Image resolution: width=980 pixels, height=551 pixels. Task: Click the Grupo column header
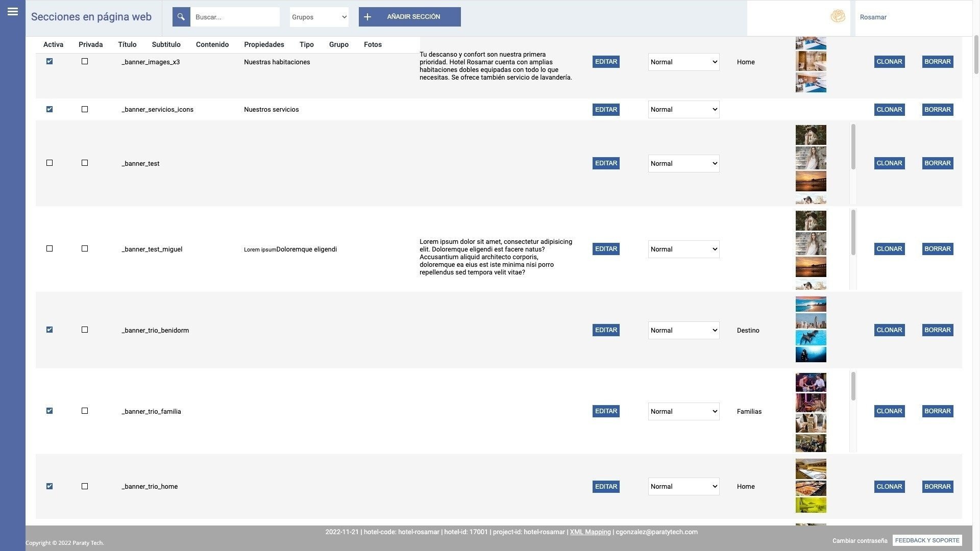click(338, 44)
